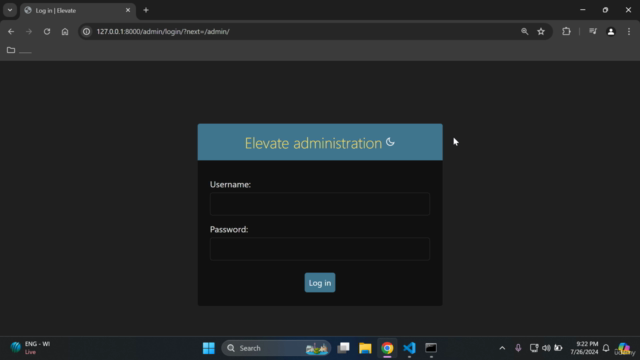Reload the page
This screenshot has height=360, width=640.
click(x=47, y=31)
